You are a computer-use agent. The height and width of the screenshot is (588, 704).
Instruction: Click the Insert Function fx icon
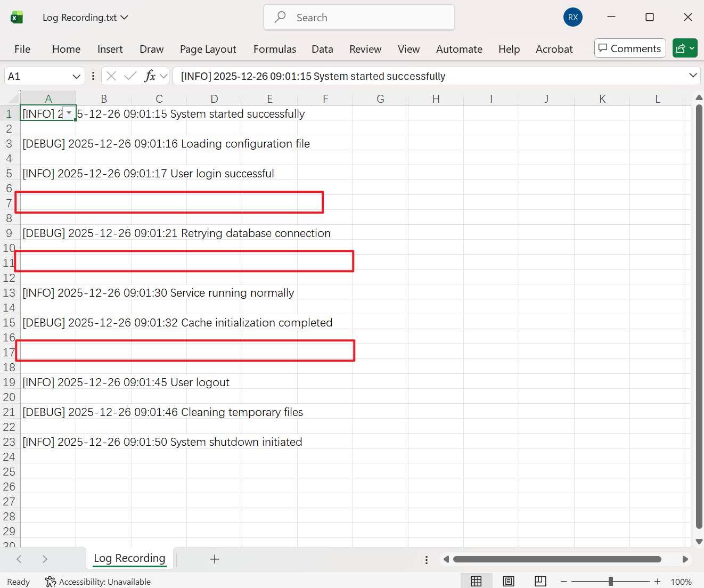pyautogui.click(x=150, y=76)
